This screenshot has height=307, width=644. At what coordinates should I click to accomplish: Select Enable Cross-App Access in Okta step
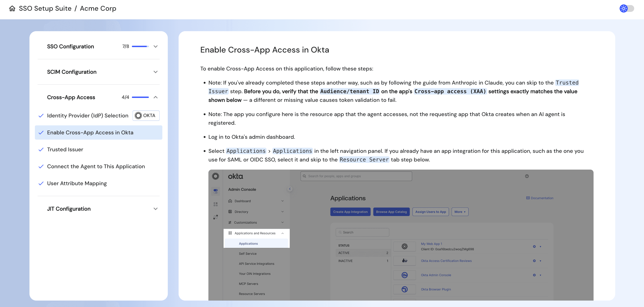(x=99, y=133)
